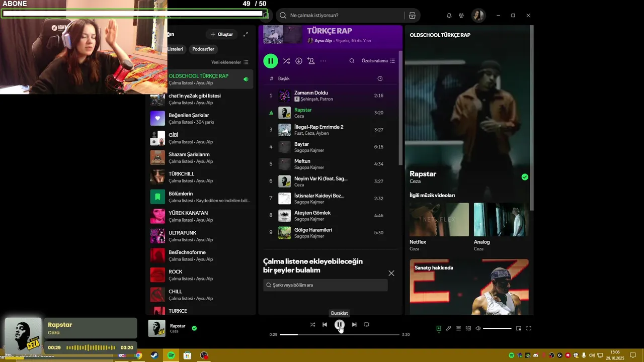Seek on the song progress bar
Viewport: 644px width, 362px height.
pyautogui.click(x=340, y=334)
